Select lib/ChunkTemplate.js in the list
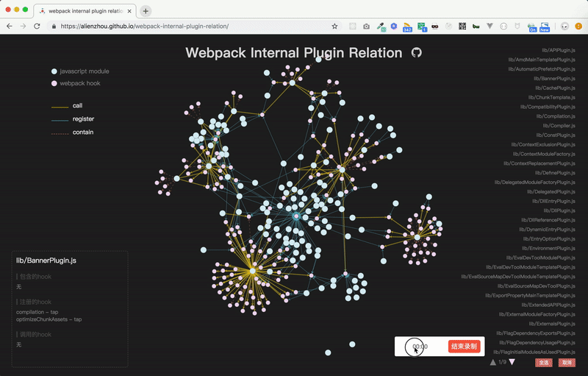588x376 pixels. tap(552, 97)
